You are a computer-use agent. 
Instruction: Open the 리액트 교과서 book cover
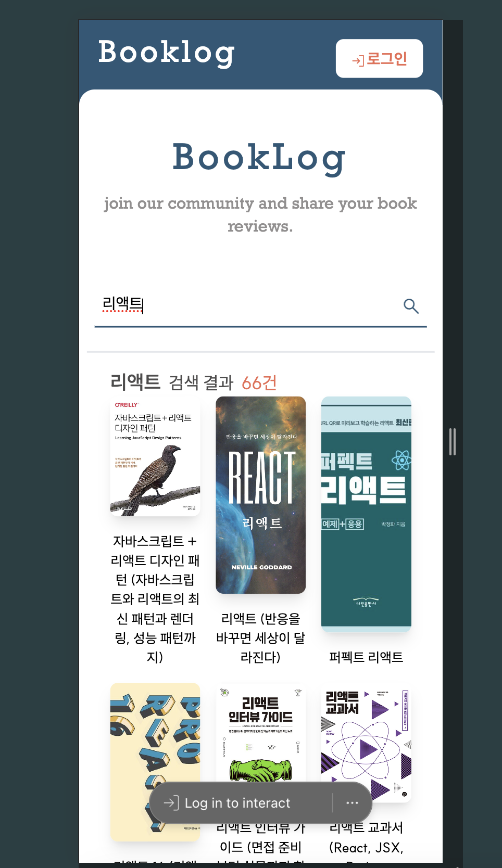366,743
